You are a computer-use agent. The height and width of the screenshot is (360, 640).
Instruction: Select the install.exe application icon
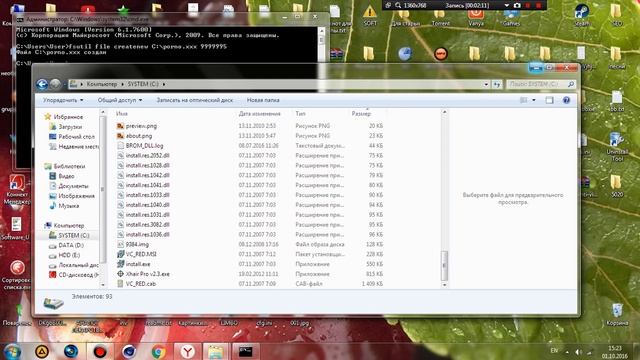pyautogui.click(x=120, y=264)
